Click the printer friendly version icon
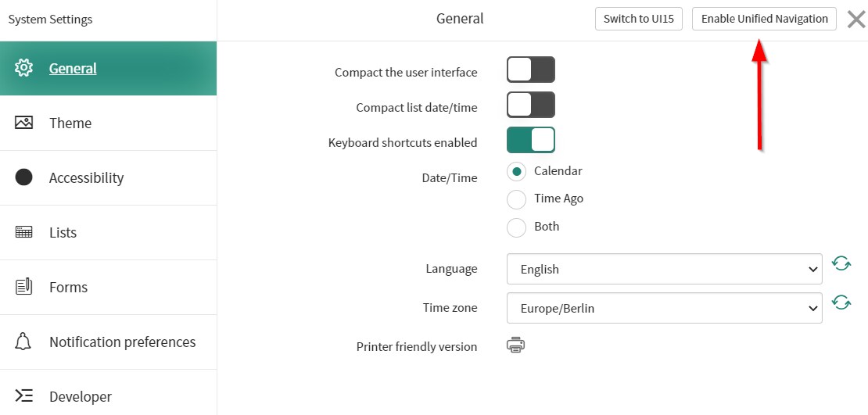 515,345
